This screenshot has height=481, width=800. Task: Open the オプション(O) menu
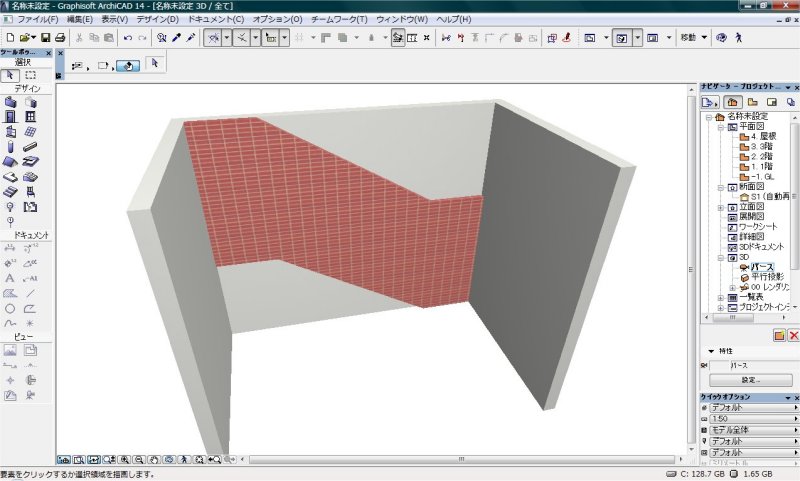point(277,19)
